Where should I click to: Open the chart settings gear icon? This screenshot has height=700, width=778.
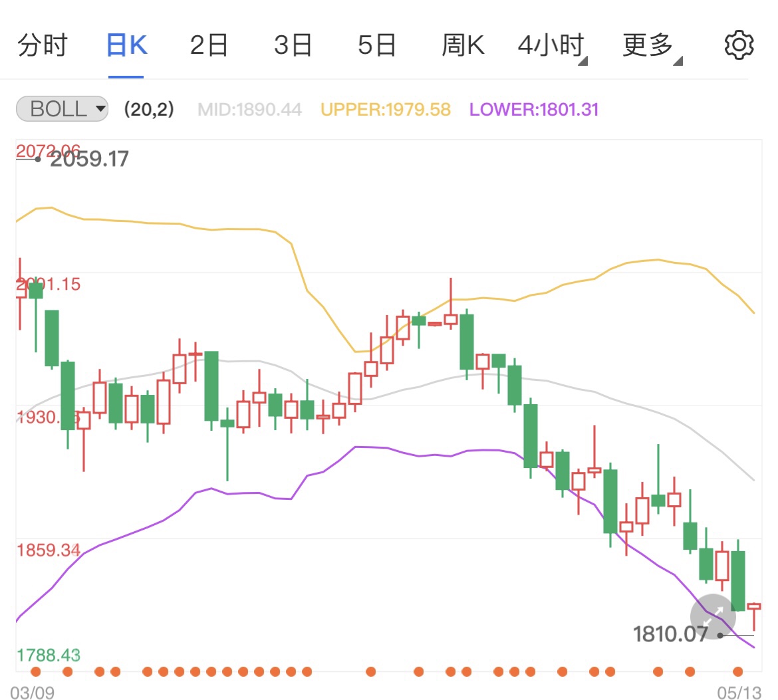point(739,45)
